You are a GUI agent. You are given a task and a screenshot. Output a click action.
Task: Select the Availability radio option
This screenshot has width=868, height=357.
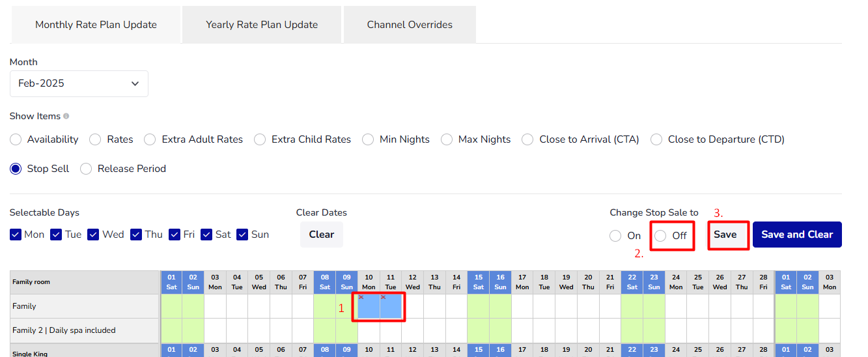16,139
